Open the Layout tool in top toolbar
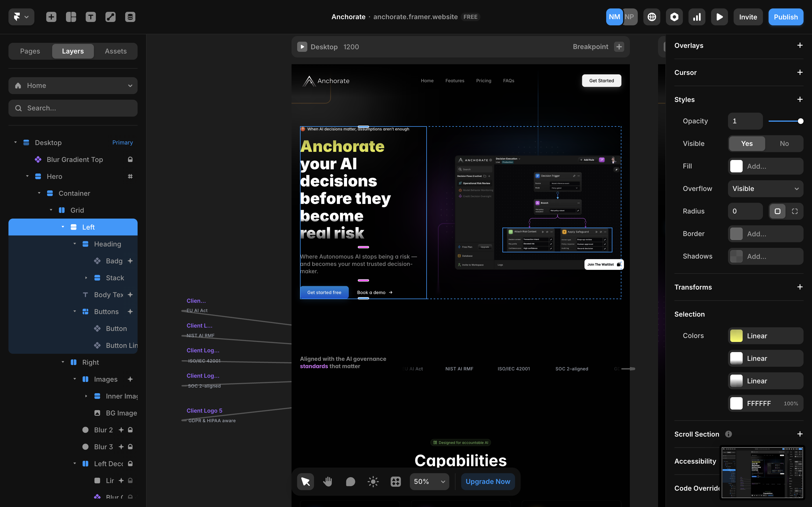 (x=71, y=17)
